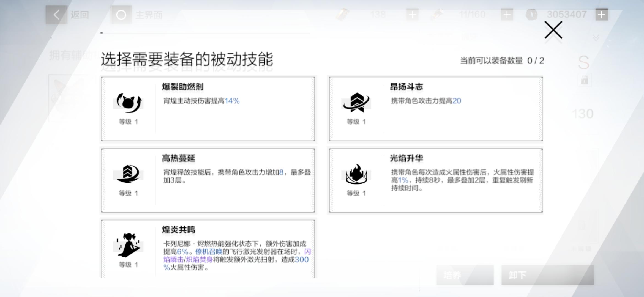The width and height of the screenshot is (644, 297).
Task: Click the 主界面 label
Action: point(149,15)
